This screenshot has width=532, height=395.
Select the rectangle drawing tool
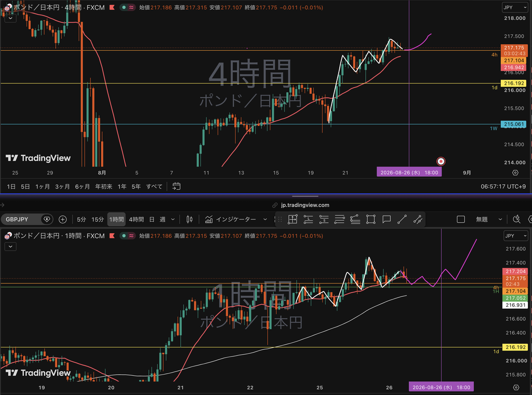click(x=370, y=220)
